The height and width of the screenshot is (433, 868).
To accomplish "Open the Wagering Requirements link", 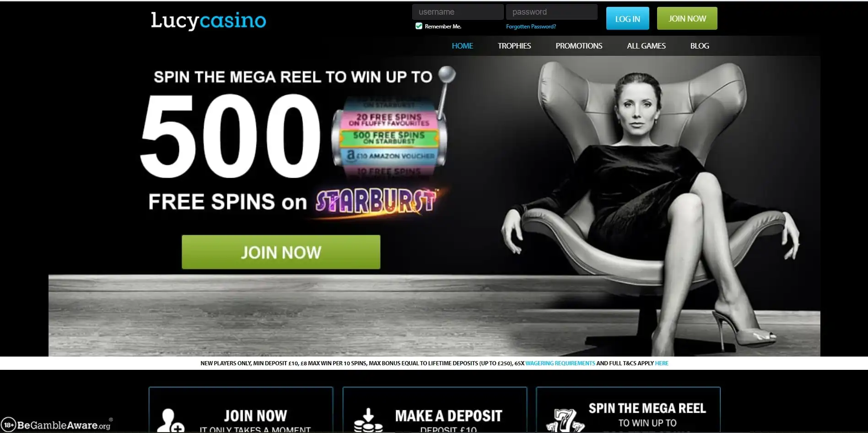I will click(560, 363).
